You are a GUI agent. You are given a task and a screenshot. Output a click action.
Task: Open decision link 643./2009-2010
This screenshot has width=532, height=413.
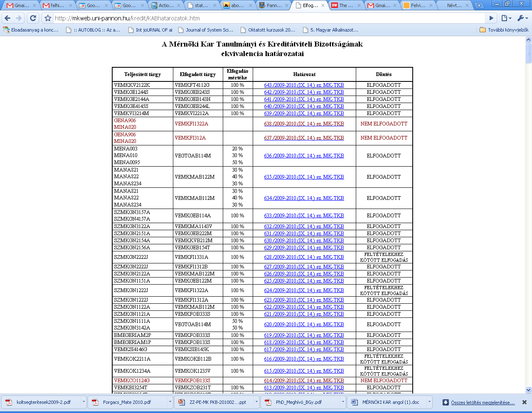[x=304, y=85]
